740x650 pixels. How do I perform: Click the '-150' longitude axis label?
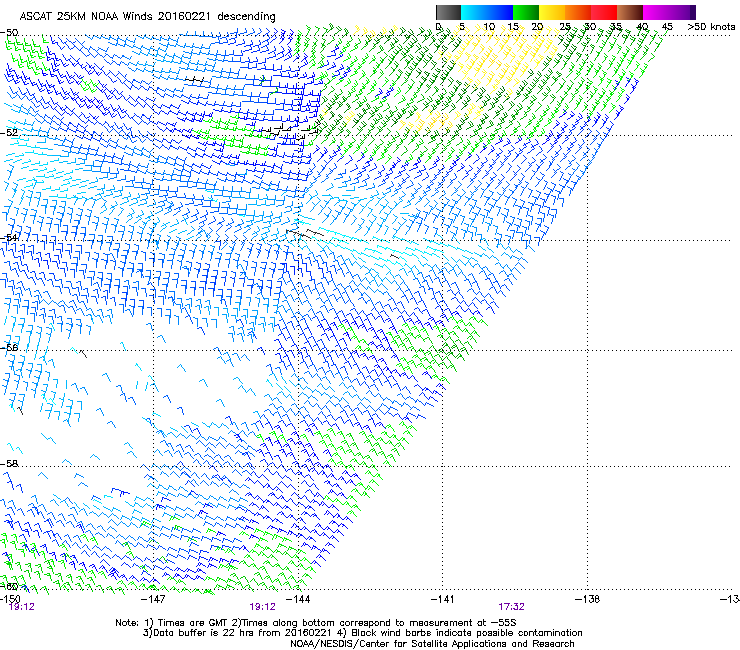pyautogui.click(x=10, y=599)
